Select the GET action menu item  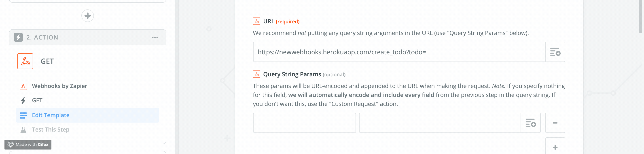pyautogui.click(x=37, y=101)
